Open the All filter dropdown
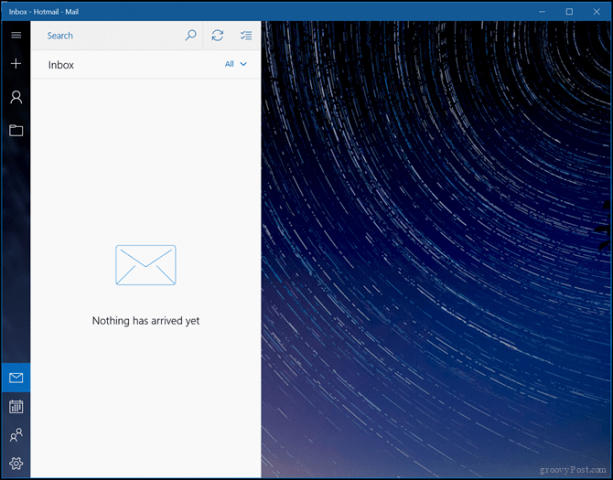The height and width of the screenshot is (480, 613). (236, 64)
